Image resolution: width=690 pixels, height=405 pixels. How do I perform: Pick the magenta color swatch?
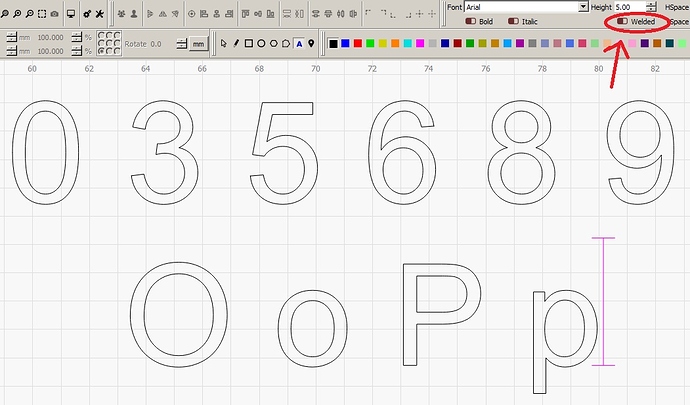click(420, 43)
